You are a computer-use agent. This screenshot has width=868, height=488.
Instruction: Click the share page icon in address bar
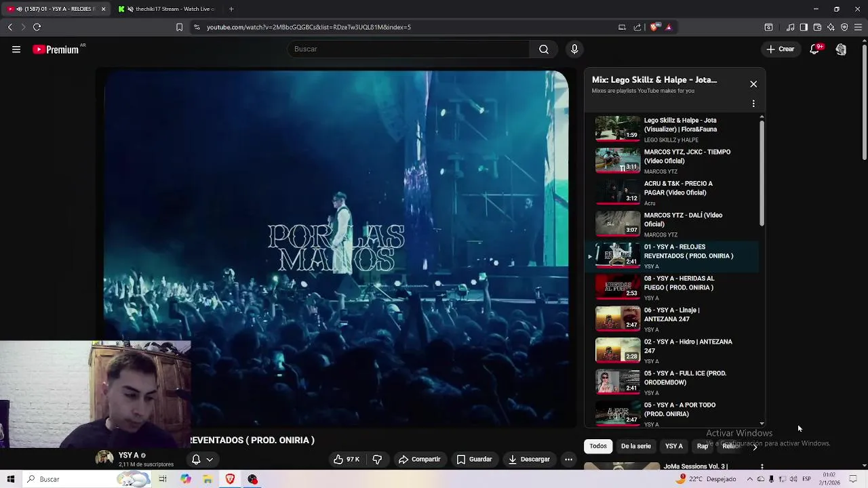pos(637,27)
